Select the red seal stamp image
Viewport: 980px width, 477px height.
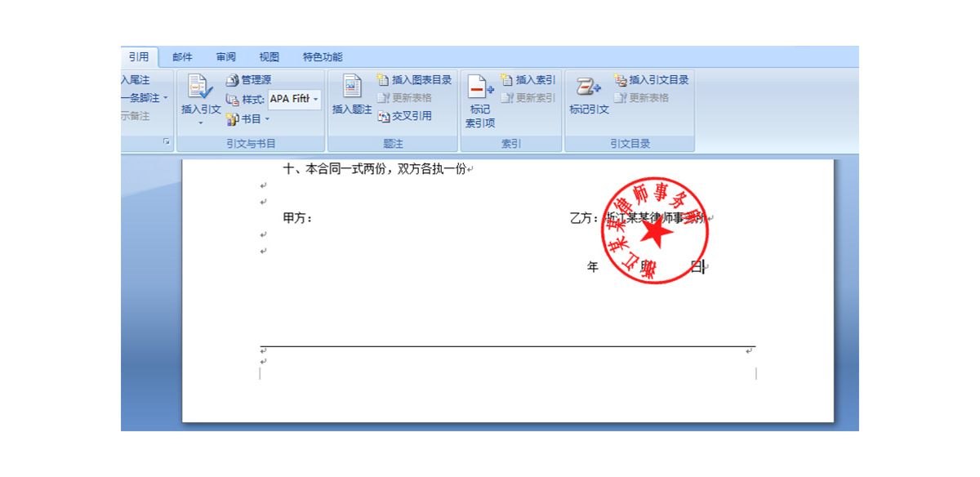tap(655, 231)
